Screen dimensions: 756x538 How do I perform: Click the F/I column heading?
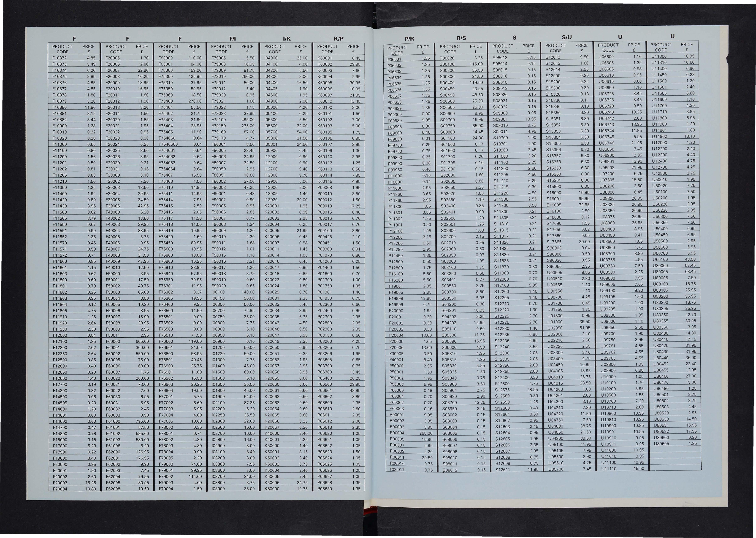[x=232, y=39]
